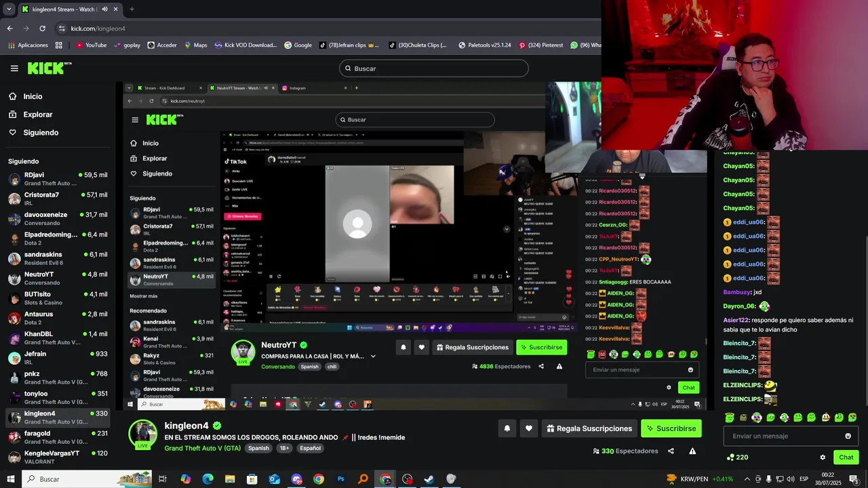Select the kingleon4 Stream browser tab
The width and height of the screenshot is (868, 488).
click(69, 9)
